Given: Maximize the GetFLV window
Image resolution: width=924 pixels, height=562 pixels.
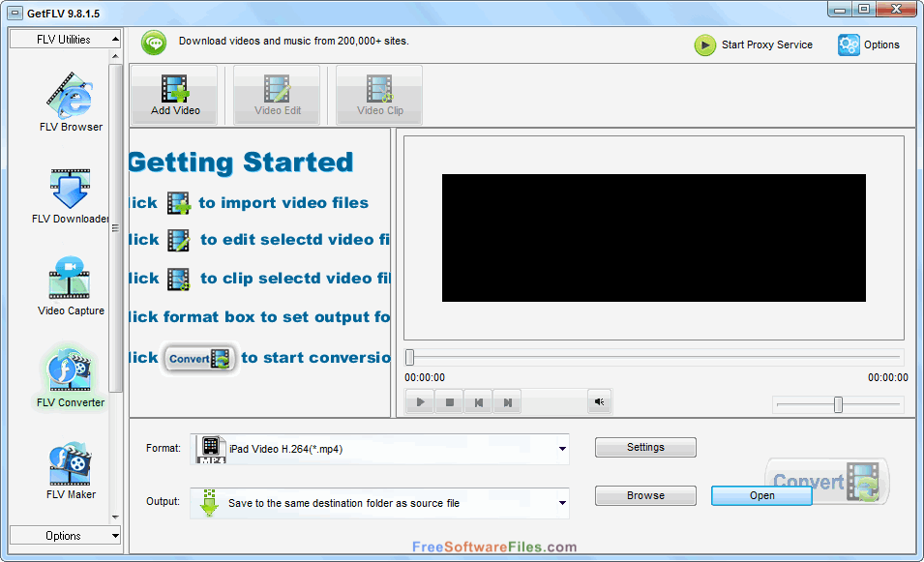Looking at the screenshot, I should [864, 9].
